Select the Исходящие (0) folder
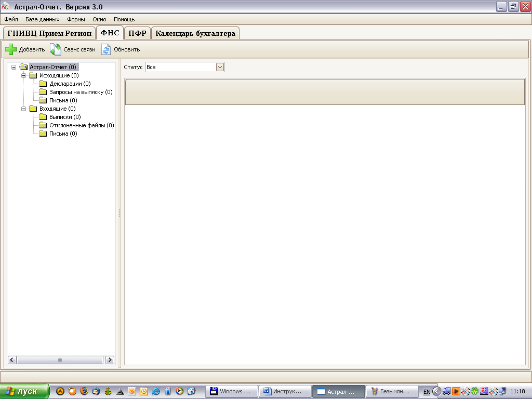The image size is (532, 399). 59,75
